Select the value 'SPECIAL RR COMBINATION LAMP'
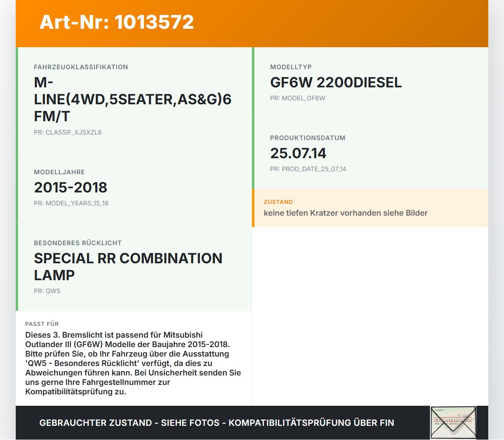 (x=128, y=266)
